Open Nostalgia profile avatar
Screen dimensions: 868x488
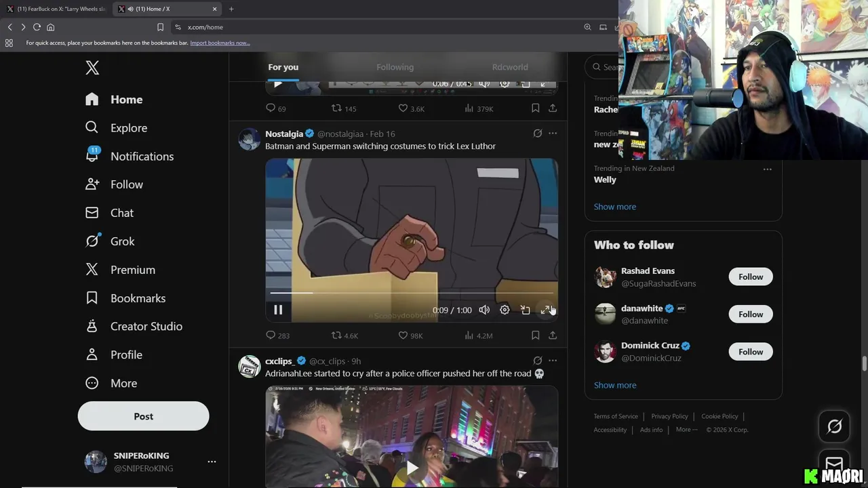tap(250, 139)
